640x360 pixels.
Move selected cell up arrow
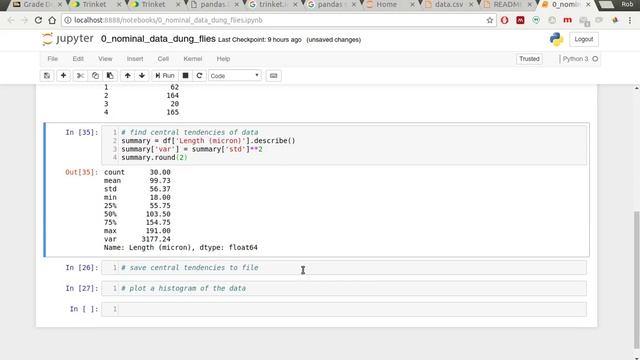pyautogui.click(x=127, y=76)
